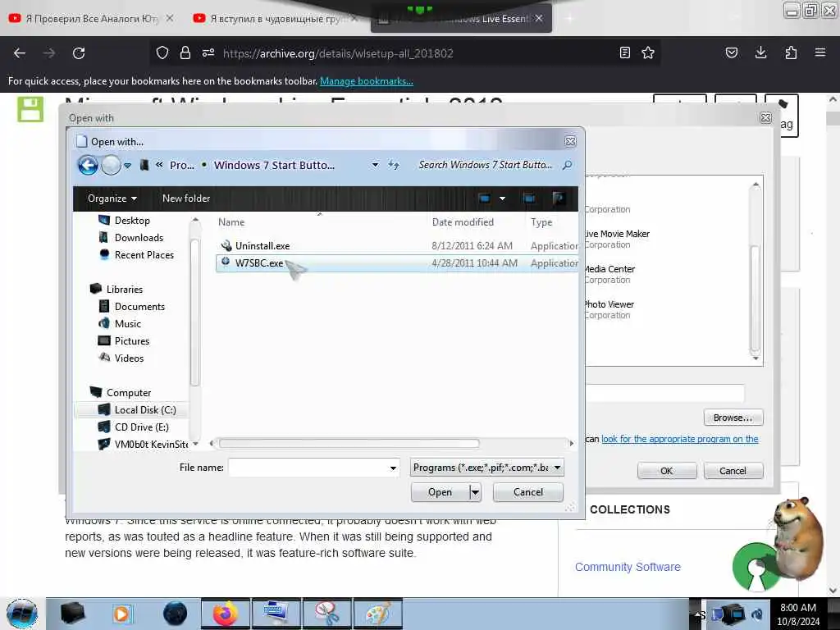Screen dimensions: 840x630
Task: Open the recent locations dropdown by nav arrows
Action: coord(127,166)
